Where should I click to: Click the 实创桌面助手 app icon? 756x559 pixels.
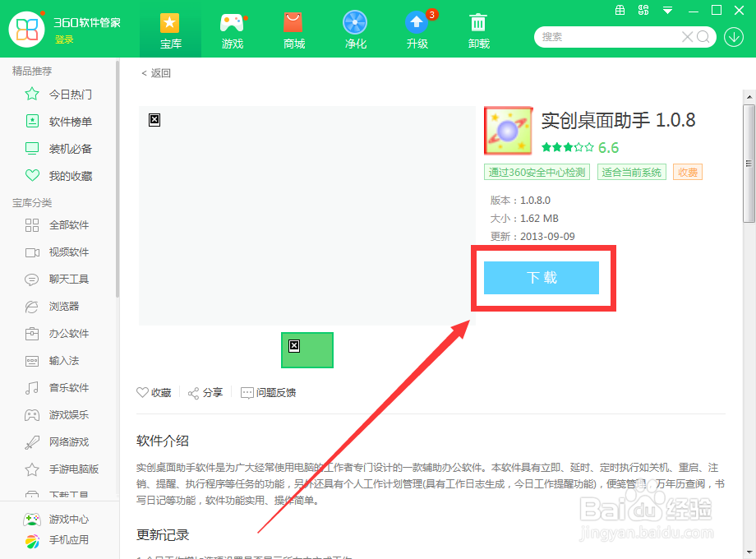509,131
